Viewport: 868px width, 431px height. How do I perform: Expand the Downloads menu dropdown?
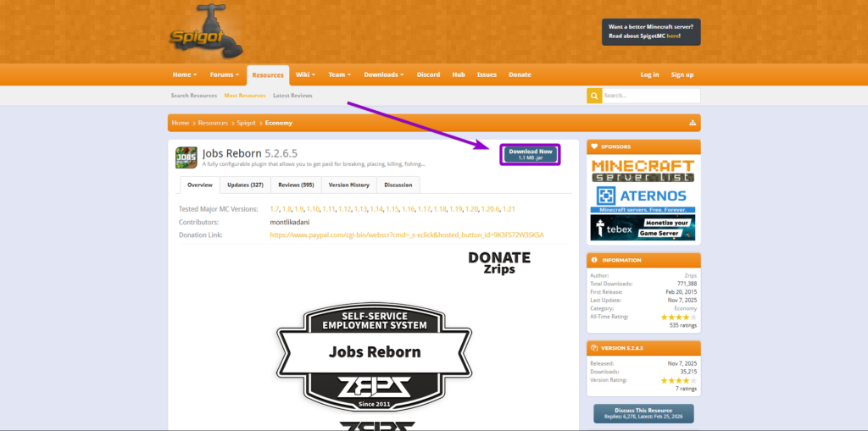point(384,75)
